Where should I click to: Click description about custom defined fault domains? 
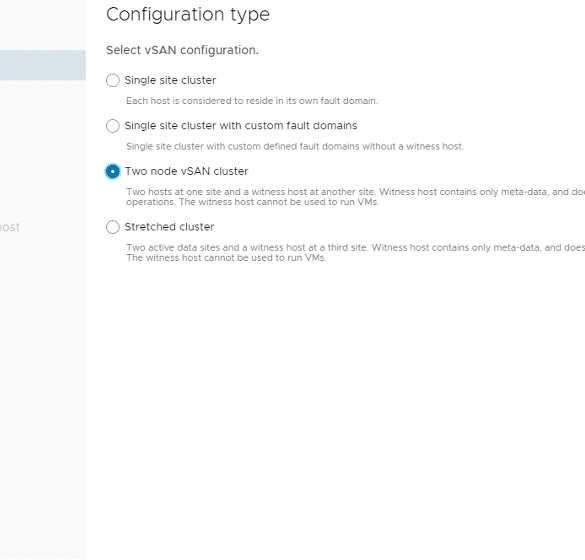click(295, 146)
